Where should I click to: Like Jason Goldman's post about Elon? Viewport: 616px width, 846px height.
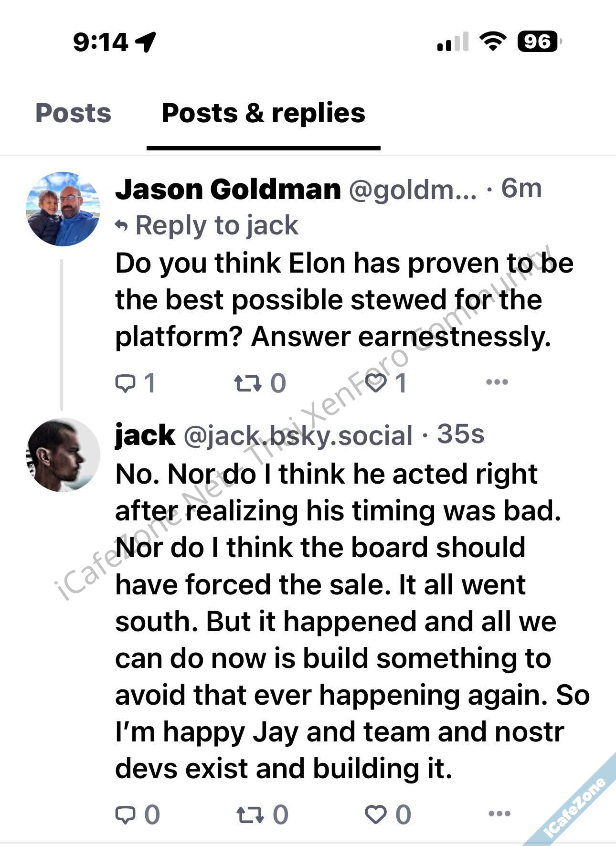tap(376, 383)
